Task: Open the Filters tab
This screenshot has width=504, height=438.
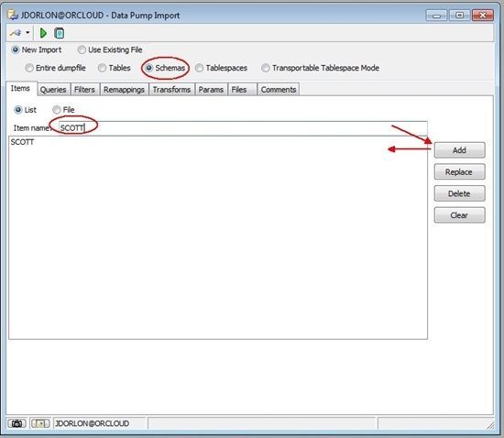Action: click(84, 90)
